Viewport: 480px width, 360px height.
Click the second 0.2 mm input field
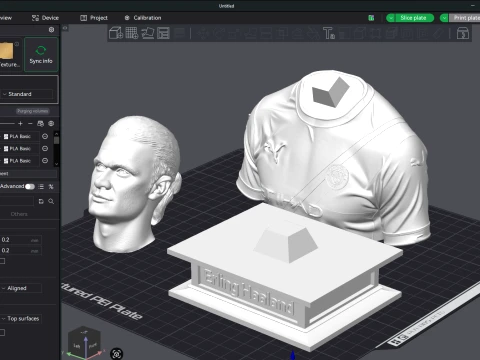21,251
